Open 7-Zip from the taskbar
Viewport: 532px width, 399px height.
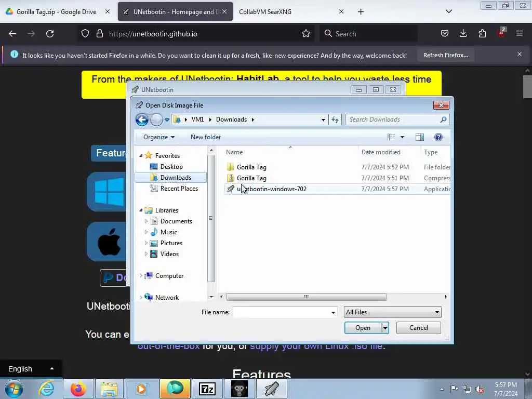[x=207, y=389]
